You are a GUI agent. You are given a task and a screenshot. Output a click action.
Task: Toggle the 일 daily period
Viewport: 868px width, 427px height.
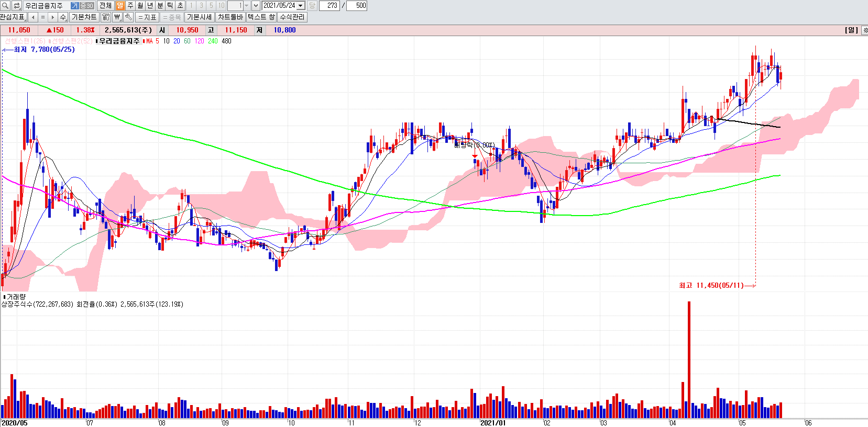coord(120,5)
